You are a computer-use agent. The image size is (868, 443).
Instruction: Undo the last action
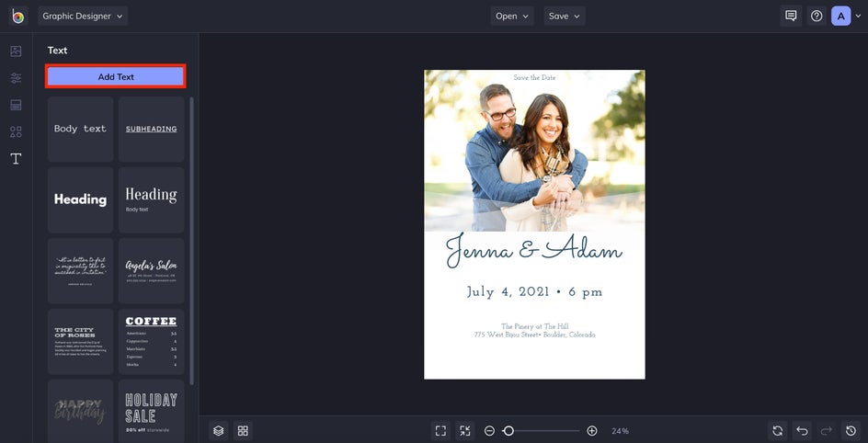[x=802, y=431]
